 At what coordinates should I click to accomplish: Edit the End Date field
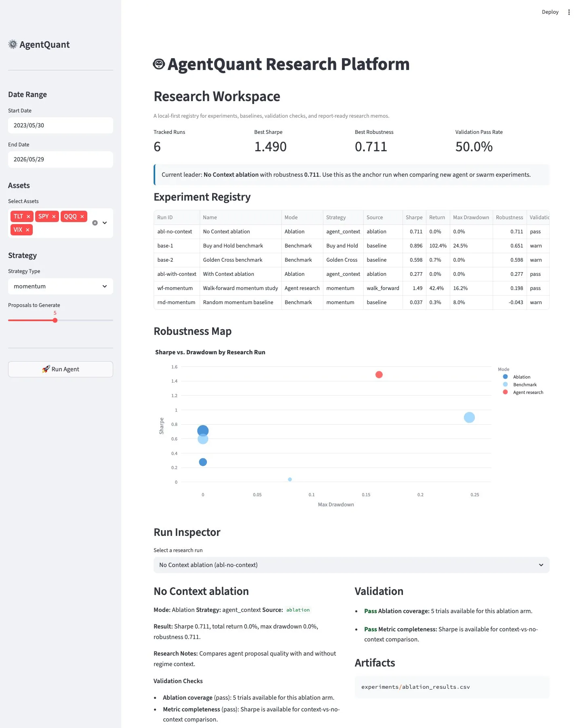pos(61,159)
